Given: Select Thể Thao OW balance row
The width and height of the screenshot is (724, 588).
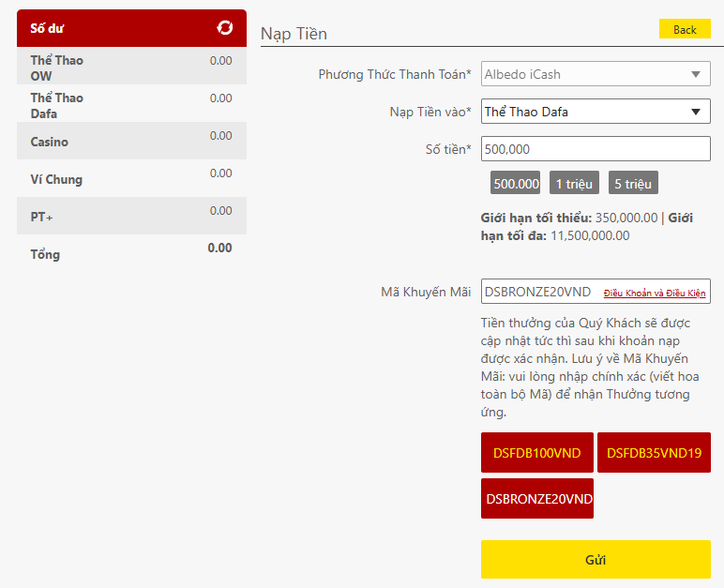Looking at the screenshot, I should tap(131, 68).
